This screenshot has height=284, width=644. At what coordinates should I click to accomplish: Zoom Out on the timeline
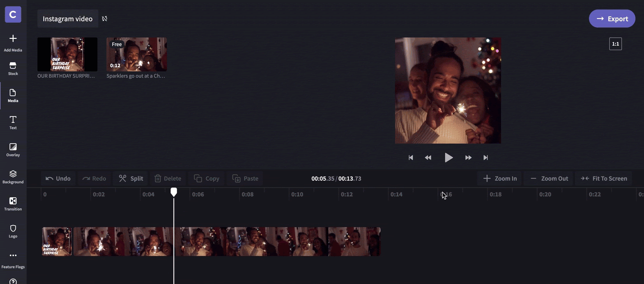click(x=549, y=178)
